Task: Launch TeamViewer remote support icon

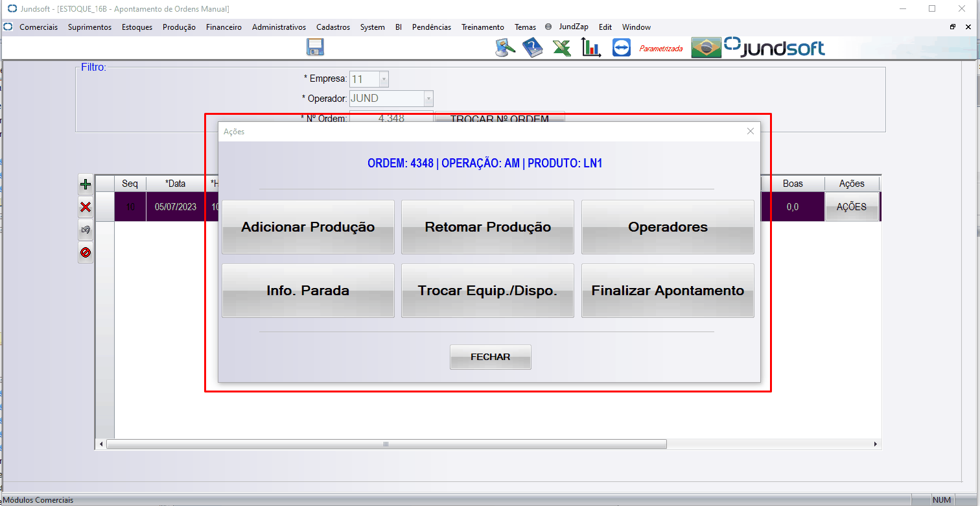Action: [x=621, y=47]
